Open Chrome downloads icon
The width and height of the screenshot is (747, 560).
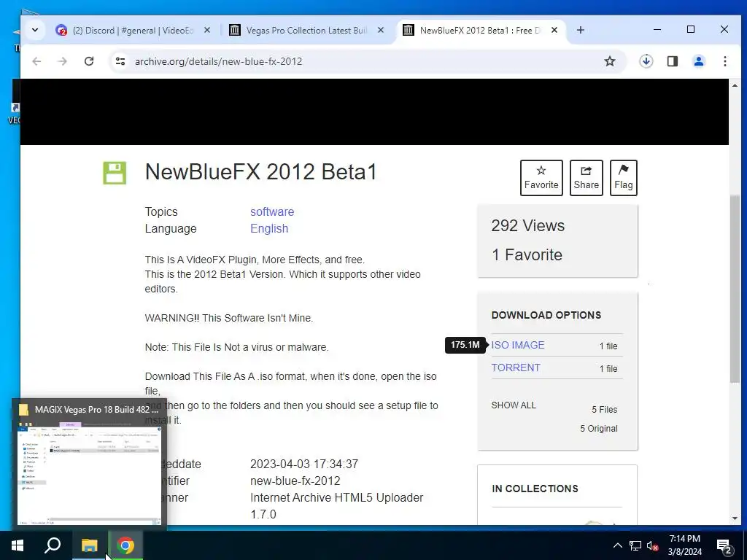pyautogui.click(x=646, y=61)
